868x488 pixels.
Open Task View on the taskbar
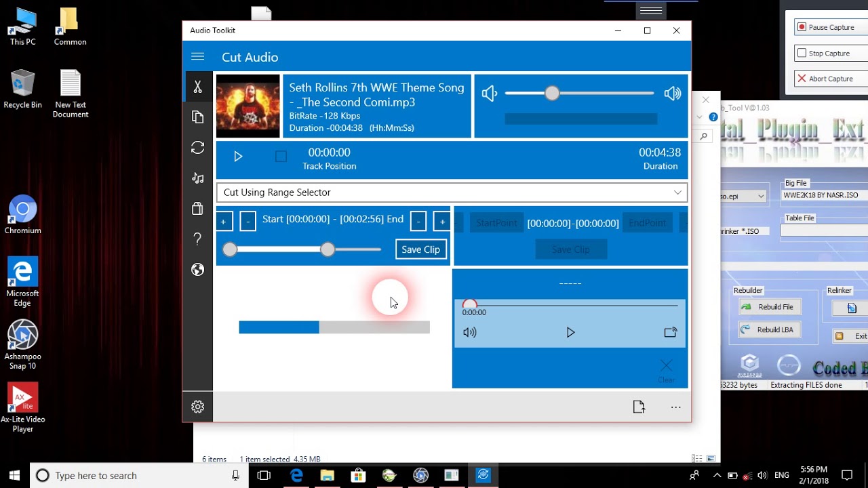pyautogui.click(x=264, y=475)
